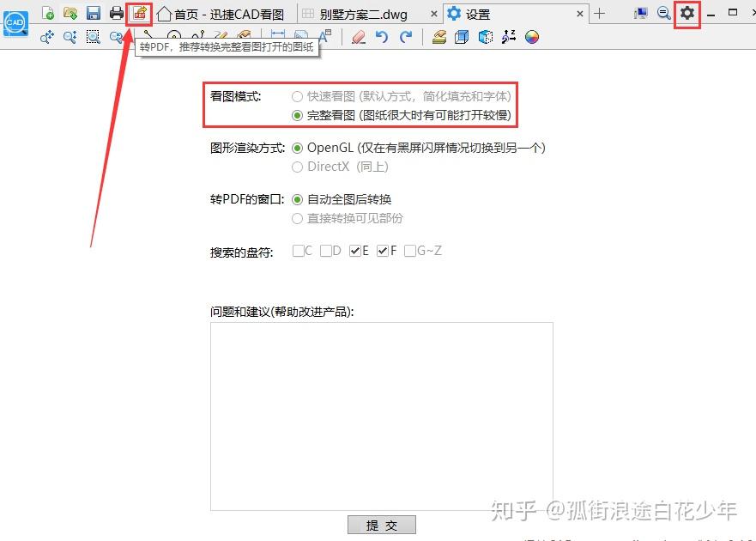Open settings with the gear icon
The height and width of the screenshot is (541, 756).
687,13
